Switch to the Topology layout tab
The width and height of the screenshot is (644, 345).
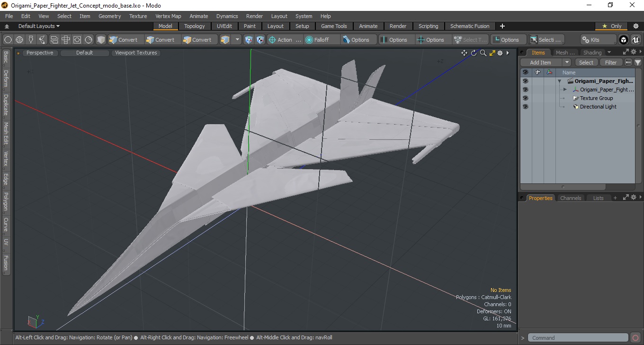pos(195,26)
